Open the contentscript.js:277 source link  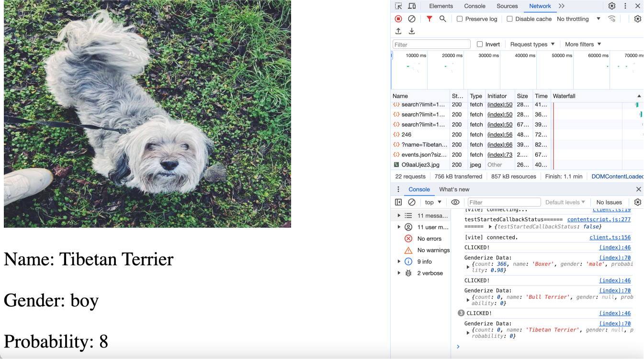599,220
